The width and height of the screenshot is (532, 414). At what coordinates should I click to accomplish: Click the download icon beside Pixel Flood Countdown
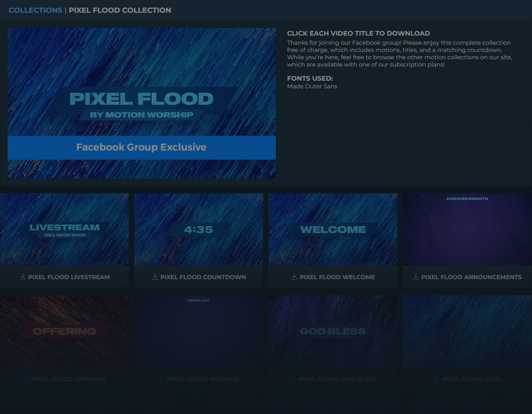tap(155, 277)
